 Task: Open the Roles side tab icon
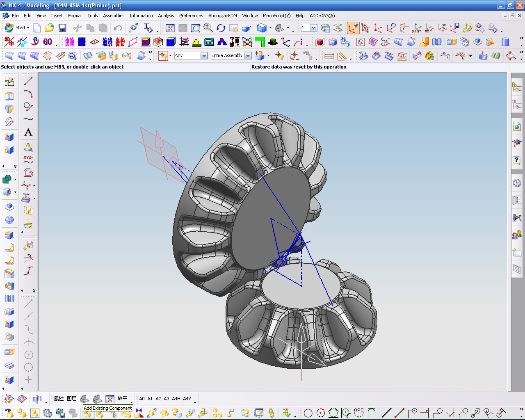517,235
